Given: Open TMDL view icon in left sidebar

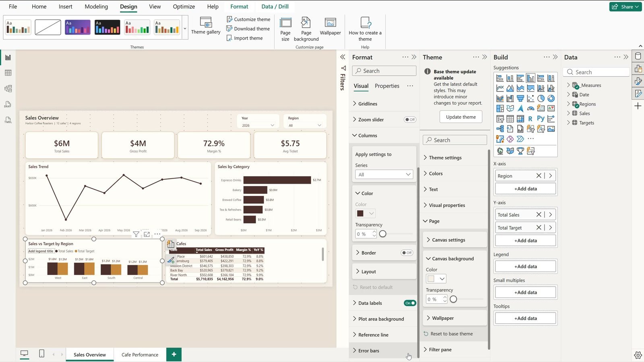Looking at the screenshot, I should [x=8, y=120].
